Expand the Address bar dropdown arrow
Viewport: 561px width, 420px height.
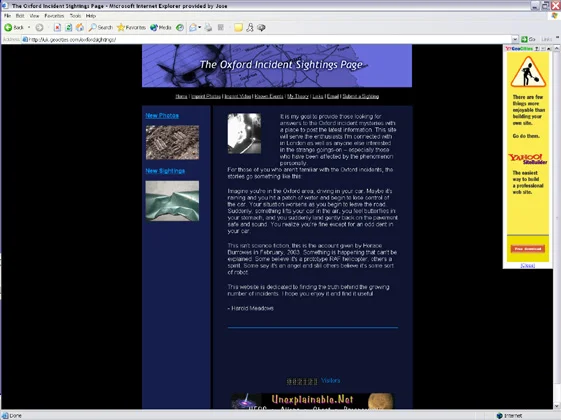tap(515, 39)
